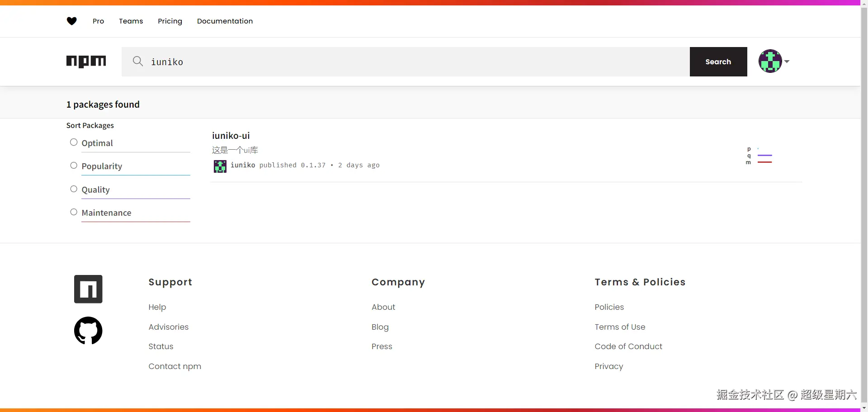
Task: Click the square npm logo in footer
Action: tap(88, 289)
